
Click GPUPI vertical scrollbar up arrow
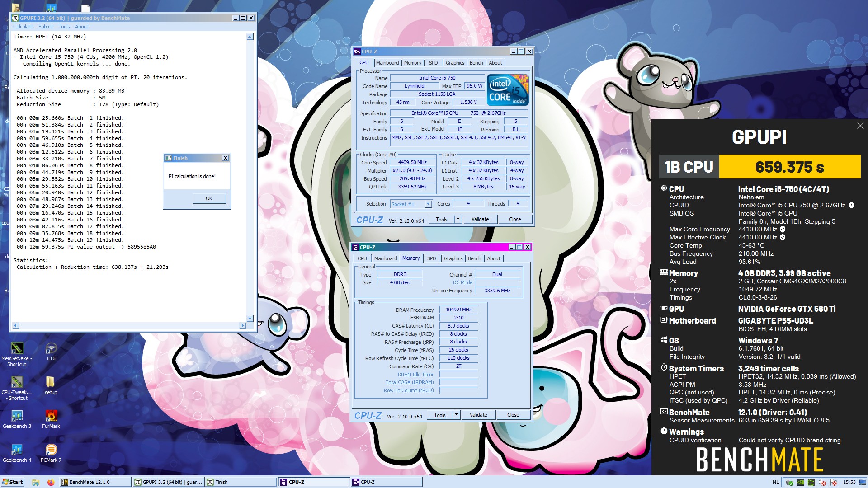[x=250, y=37]
